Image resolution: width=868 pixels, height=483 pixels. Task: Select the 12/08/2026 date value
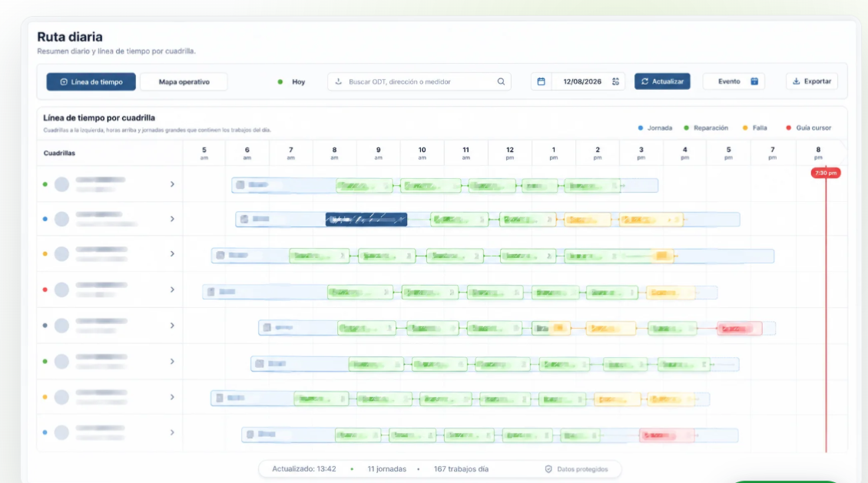581,82
